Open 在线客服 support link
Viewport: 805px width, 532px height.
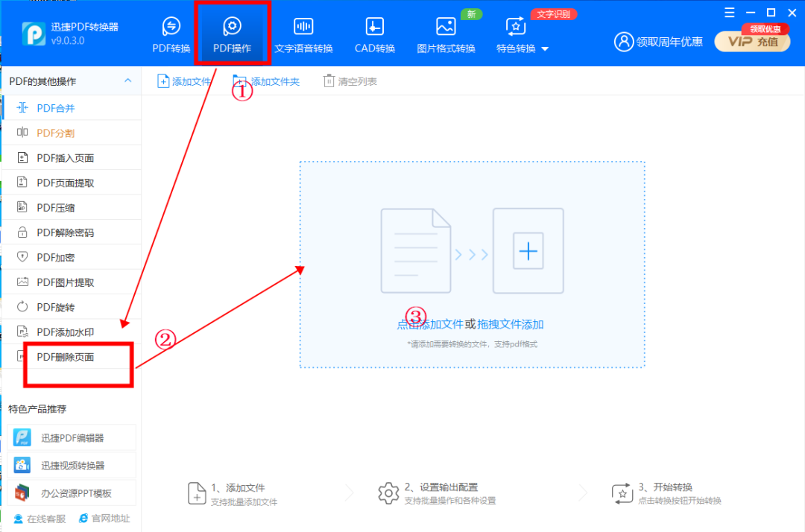click(40, 519)
